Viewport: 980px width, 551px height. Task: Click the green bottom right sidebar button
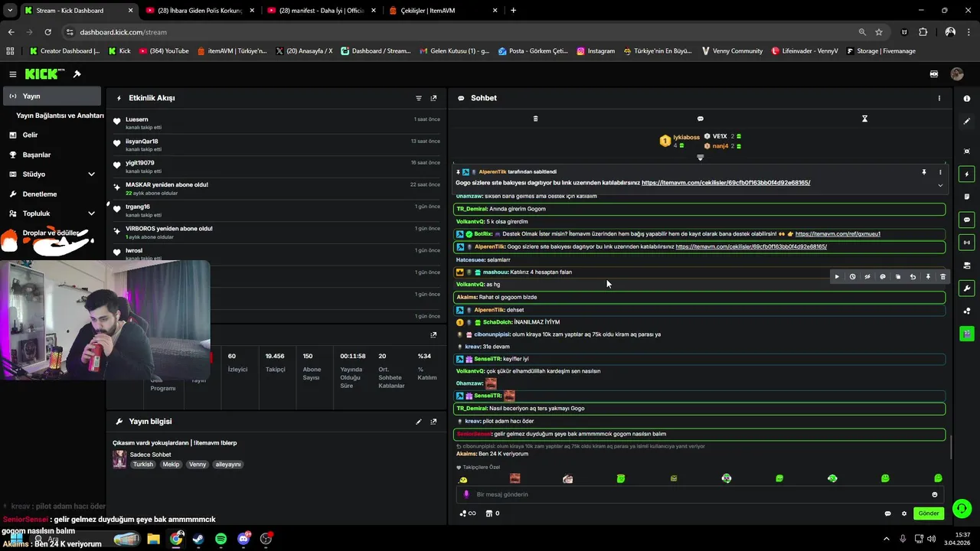coord(967,334)
